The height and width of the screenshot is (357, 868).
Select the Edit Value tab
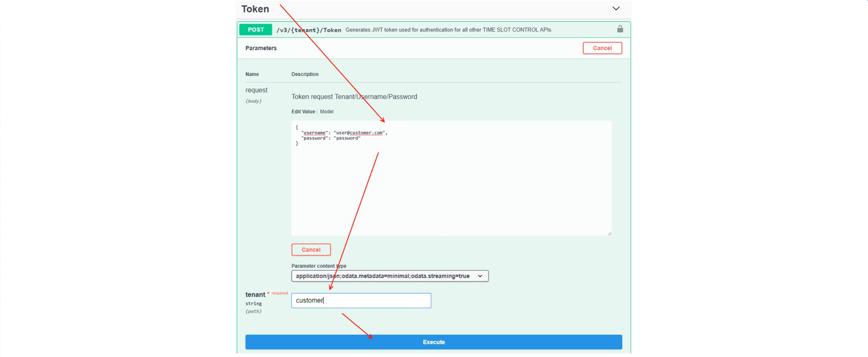303,111
